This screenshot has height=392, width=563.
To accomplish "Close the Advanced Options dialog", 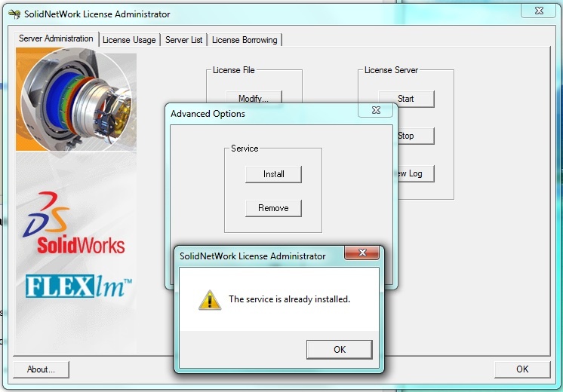I will tap(376, 111).
